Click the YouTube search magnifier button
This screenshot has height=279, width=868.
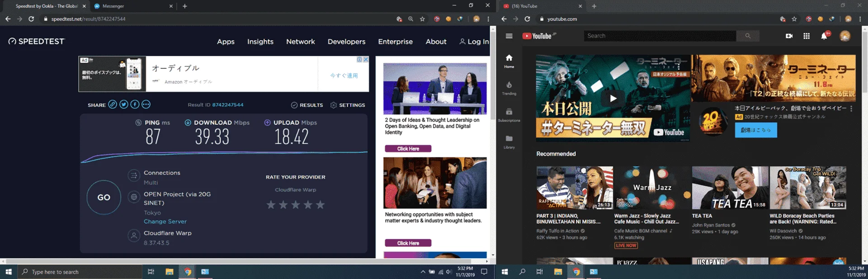[748, 36]
